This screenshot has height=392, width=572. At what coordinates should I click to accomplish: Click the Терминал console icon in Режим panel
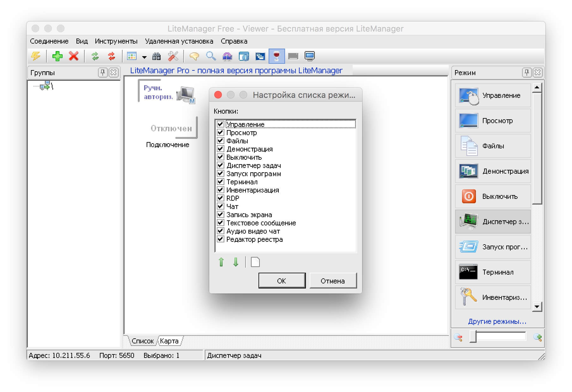(x=468, y=272)
